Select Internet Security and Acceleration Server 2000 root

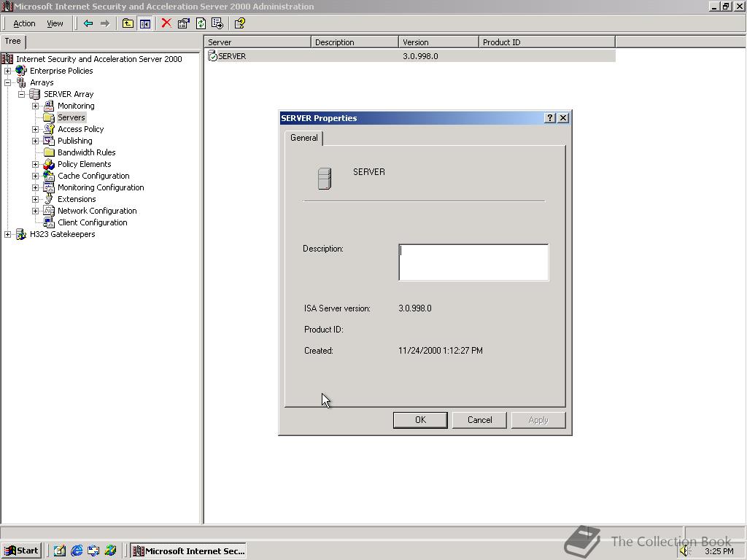[x=99, y=59]
